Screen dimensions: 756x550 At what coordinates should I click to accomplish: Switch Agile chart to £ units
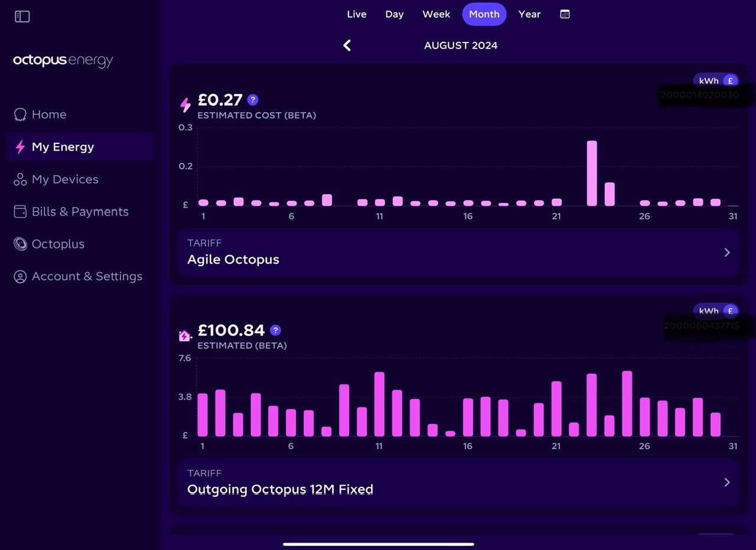tap(730, 81)
